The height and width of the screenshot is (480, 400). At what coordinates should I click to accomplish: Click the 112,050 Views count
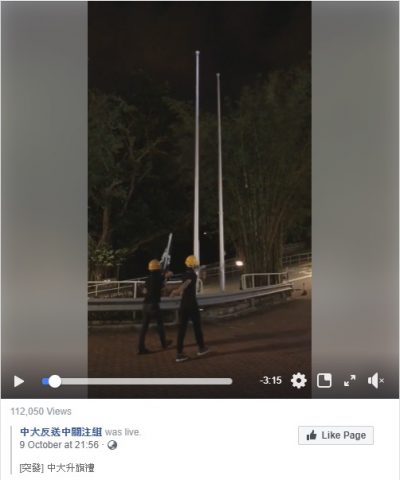[41, 412]
